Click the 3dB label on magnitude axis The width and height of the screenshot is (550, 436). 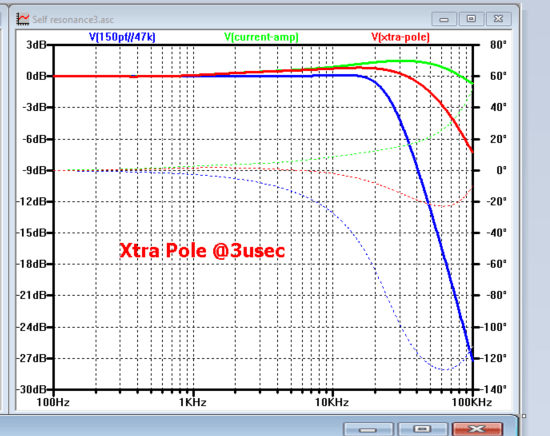pos(36,45)
